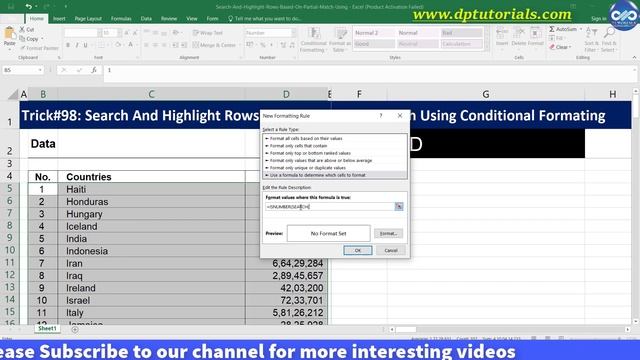
Task: Click the Merge & Center button
Action: click(x=214, y=45)
